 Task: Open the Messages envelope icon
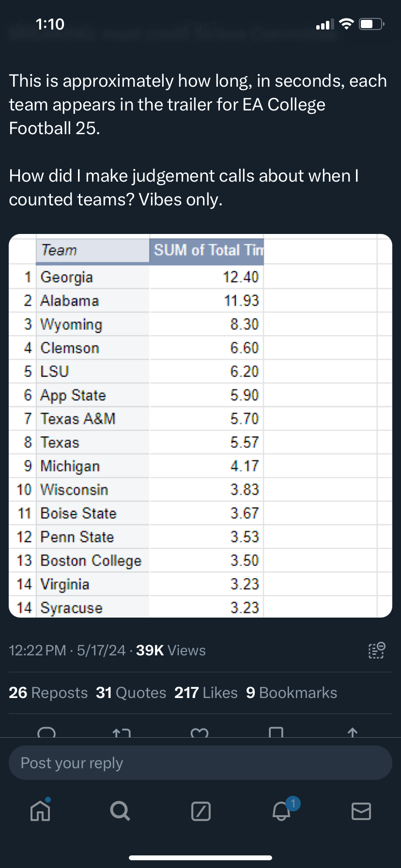click(361, 811)
